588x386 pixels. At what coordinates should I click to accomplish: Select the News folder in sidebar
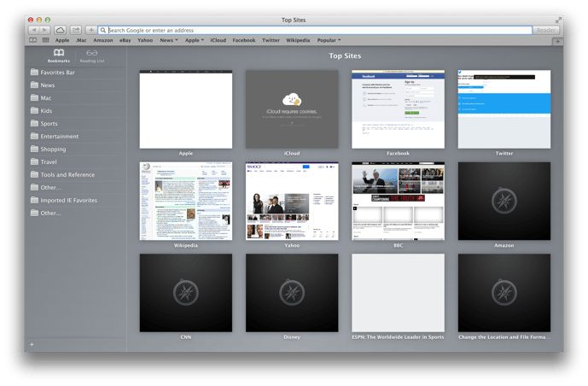[x=76, y=85]
